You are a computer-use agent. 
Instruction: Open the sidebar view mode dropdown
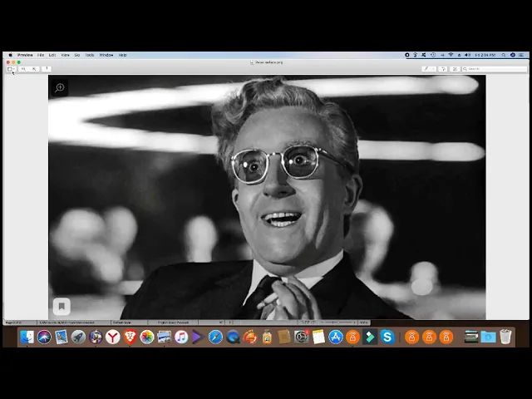coord(11,69)
